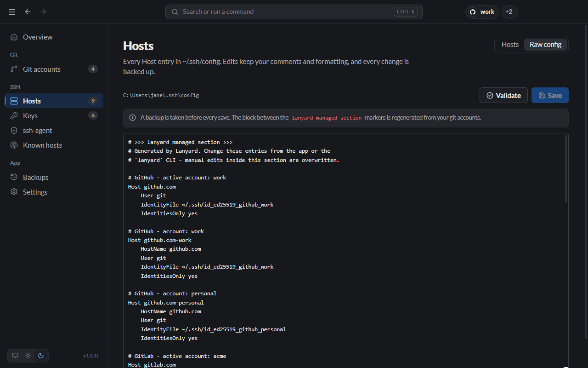Open the Git accounts page
The image size is (588, 368).
coord(54,69)
